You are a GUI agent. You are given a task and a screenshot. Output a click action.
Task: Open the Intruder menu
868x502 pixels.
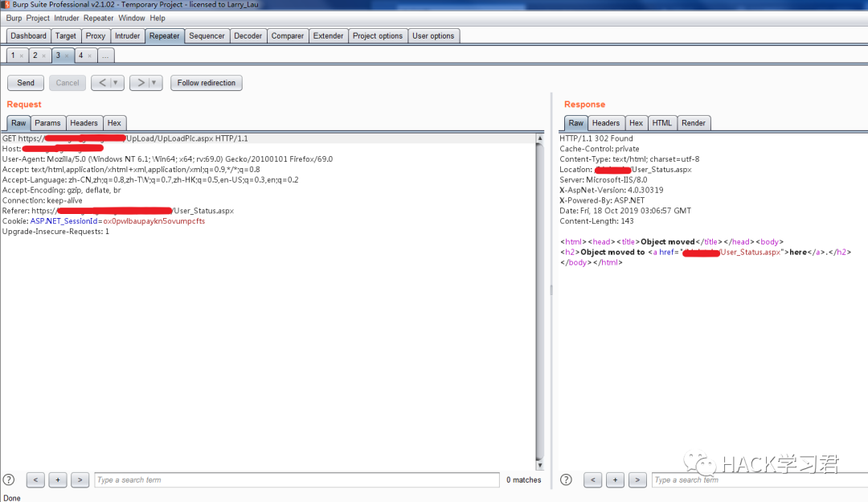tap(67, 18)
